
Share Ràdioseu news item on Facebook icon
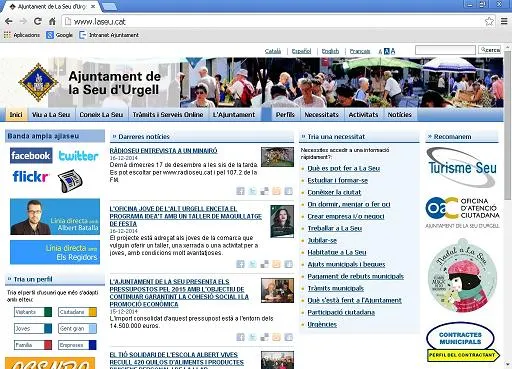click(240, 191)
